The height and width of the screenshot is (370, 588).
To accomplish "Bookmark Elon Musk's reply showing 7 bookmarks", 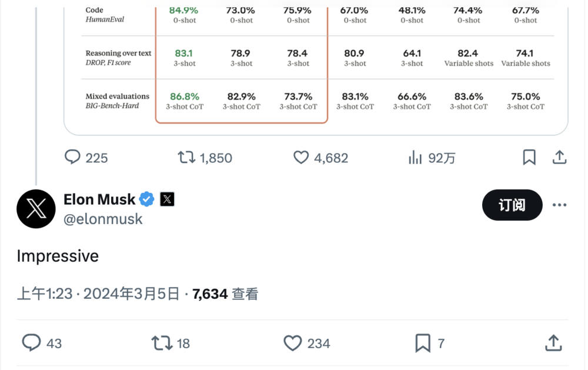I will tap(422, 343).
